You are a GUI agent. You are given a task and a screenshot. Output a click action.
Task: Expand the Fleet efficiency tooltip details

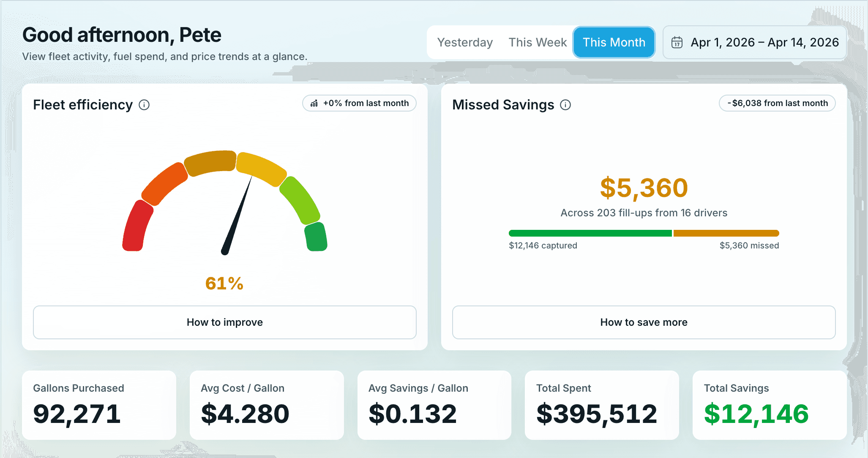point(144,105)
